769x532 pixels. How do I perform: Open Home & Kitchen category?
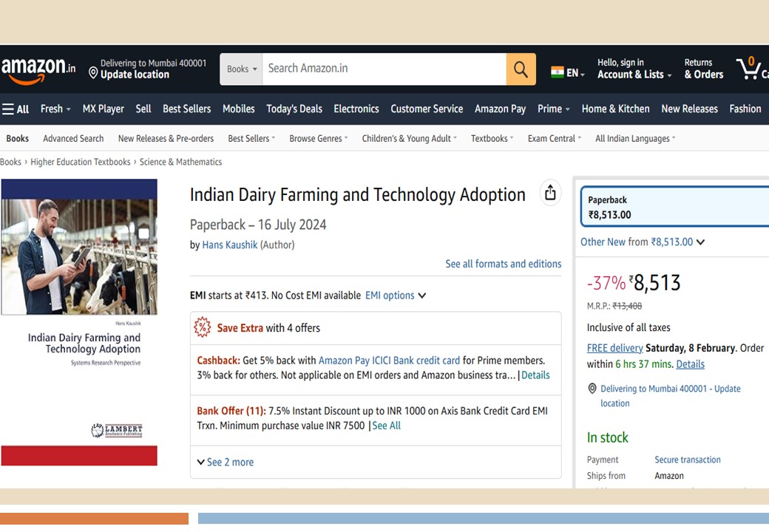click(615, 109)
